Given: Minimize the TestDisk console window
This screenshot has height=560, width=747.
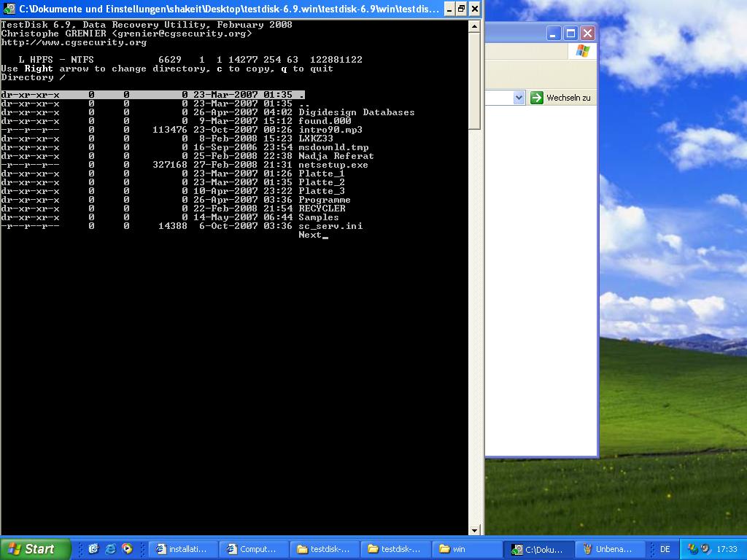Looking at the screenshot, I should 449,9.
